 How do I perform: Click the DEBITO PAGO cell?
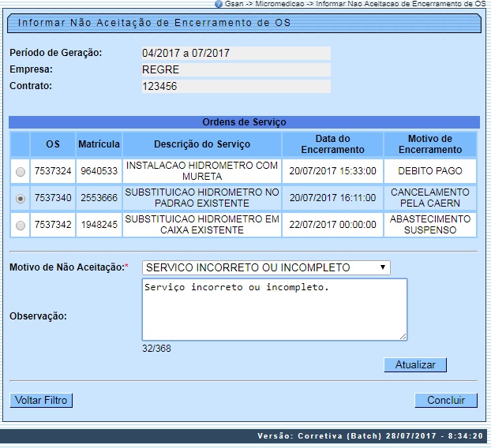(x=430, y=171)
